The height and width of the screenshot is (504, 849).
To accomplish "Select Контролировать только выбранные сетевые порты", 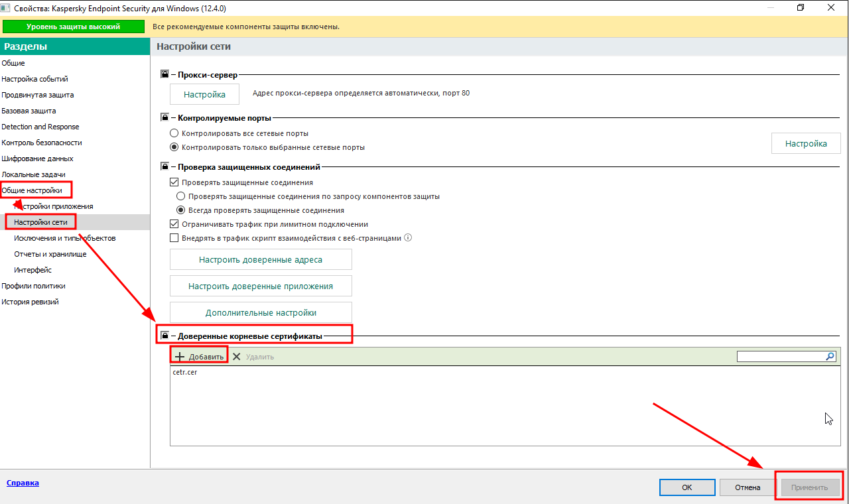I will 174,147.
